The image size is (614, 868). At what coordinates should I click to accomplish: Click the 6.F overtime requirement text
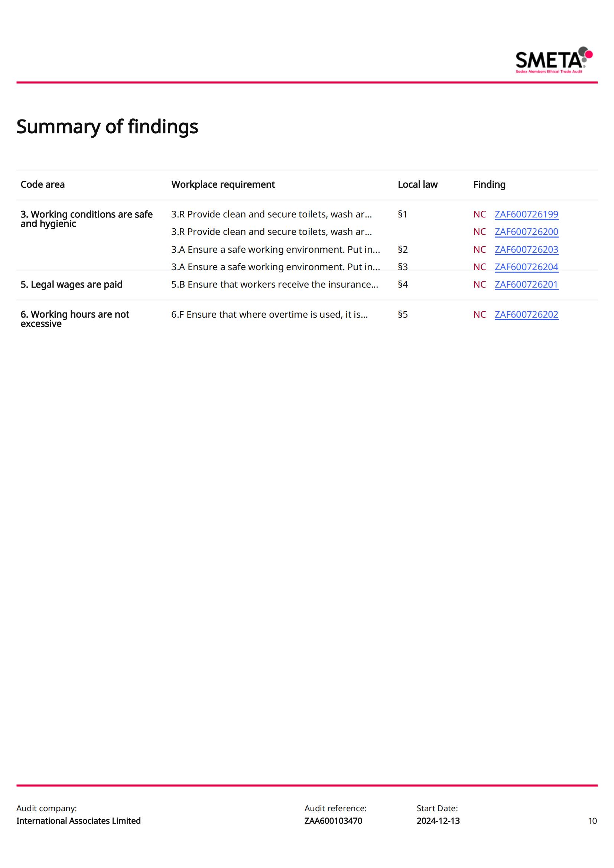269,314
